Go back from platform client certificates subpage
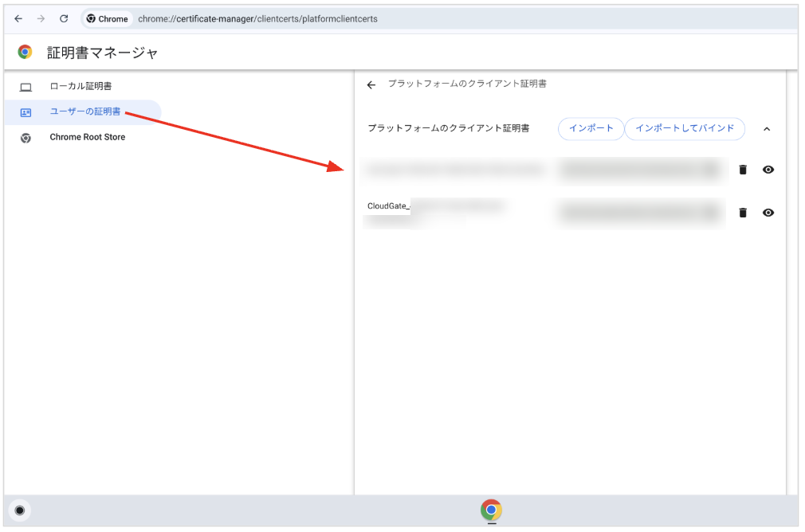 coord(371,84)
